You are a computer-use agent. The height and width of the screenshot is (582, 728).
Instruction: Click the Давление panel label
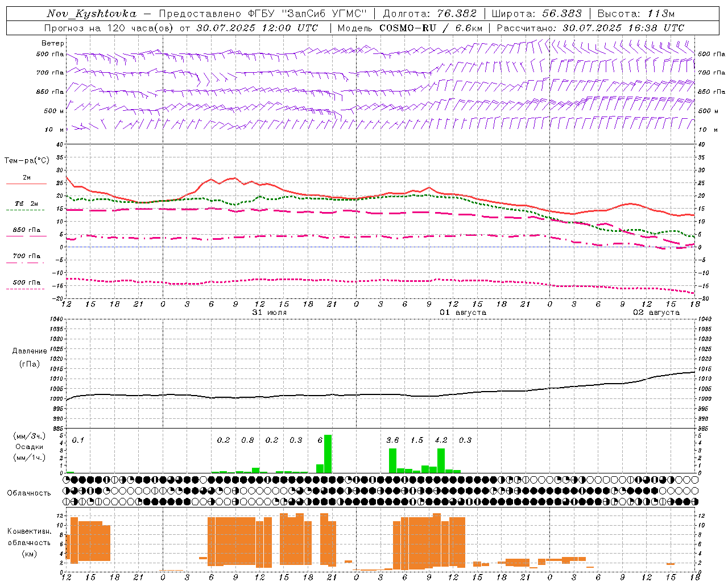(x=30, y=351)
